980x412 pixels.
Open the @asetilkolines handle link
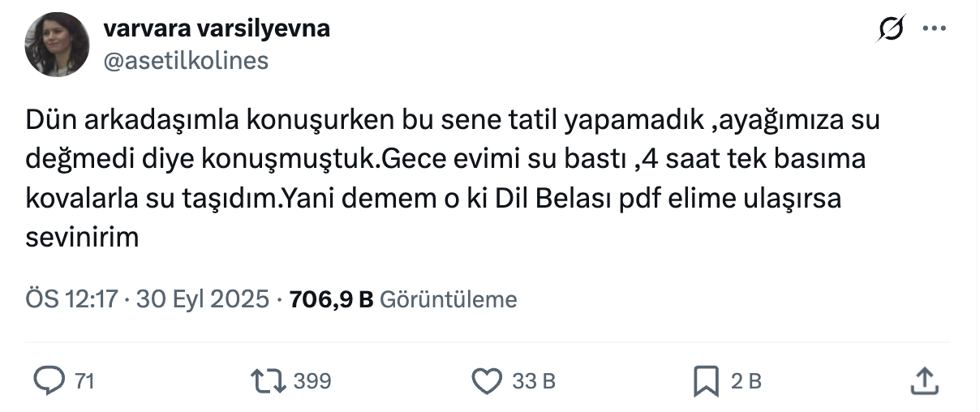tap(186, 60)
